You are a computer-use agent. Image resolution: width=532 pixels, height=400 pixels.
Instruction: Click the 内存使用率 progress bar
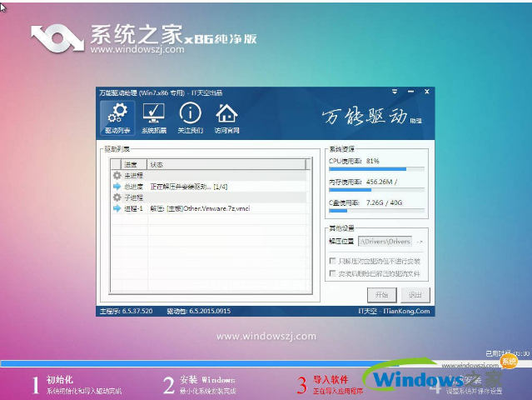376,190
